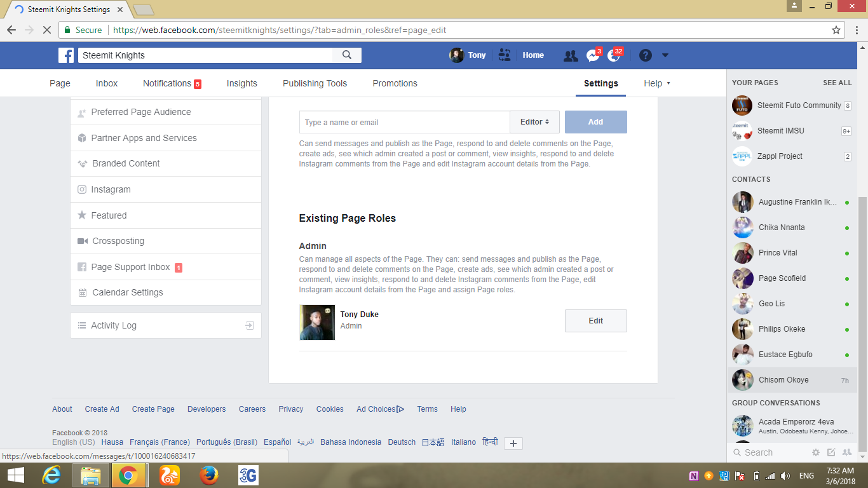
Task: Bookmark this page with star icon
Action: click(836, 30)
